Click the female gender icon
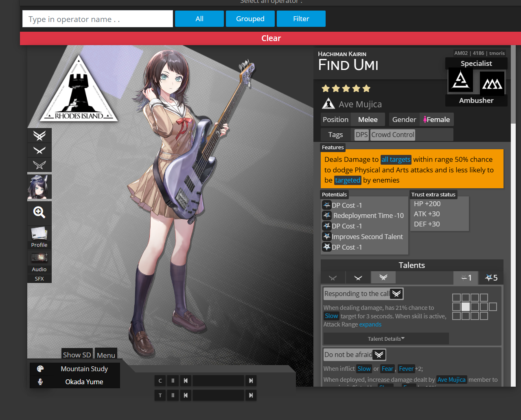This screenshot has width=521, height=420. click(425, 120)
